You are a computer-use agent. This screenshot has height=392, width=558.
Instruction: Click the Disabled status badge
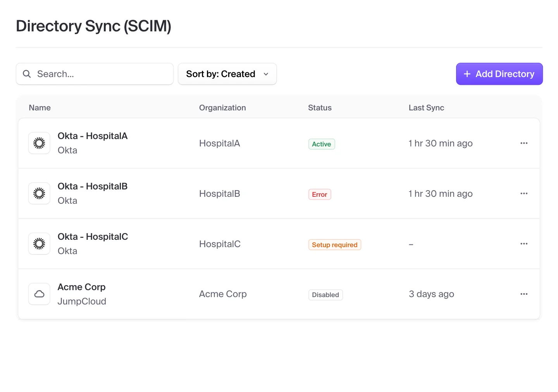coord(325,295)
